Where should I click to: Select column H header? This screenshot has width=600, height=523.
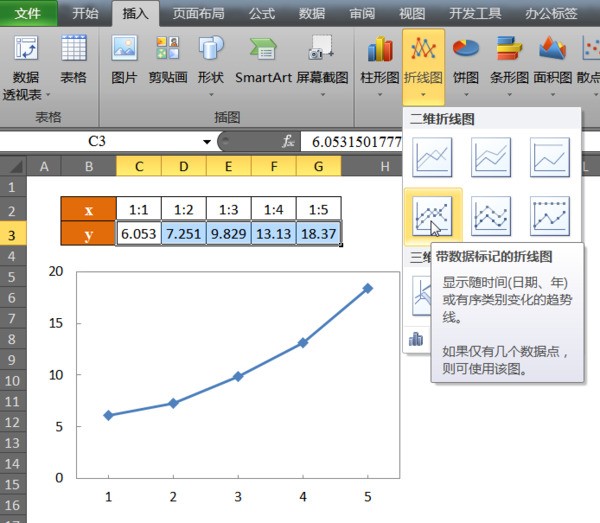pos(385,166)
